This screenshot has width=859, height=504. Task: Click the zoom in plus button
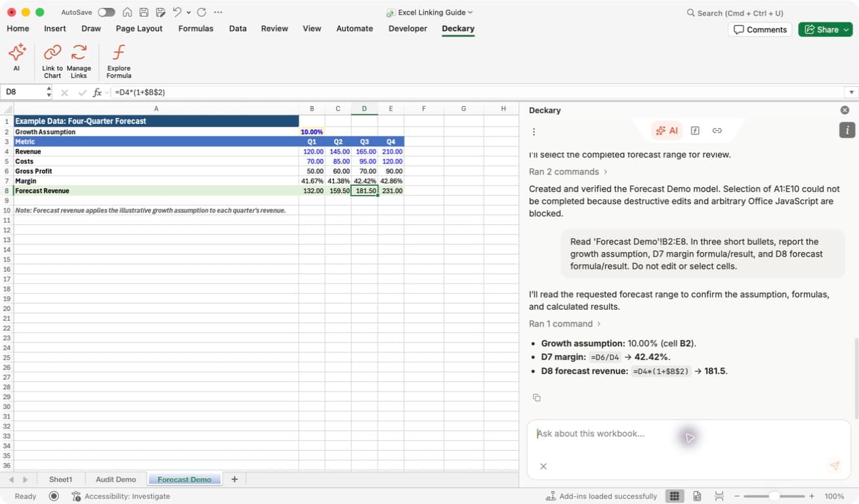(x=812, y=496)
